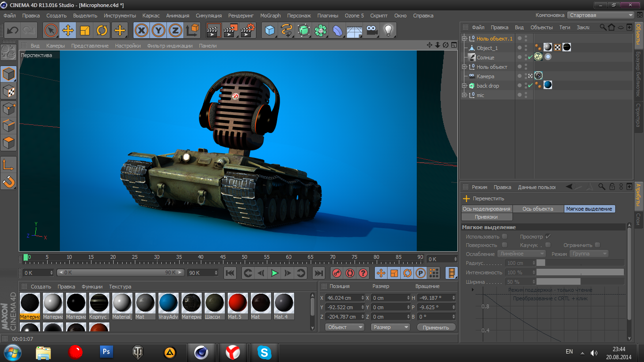Select the Move tool in top toolbar
The width and height of the screenshot is (644, 362).
(x=68, y=31)
